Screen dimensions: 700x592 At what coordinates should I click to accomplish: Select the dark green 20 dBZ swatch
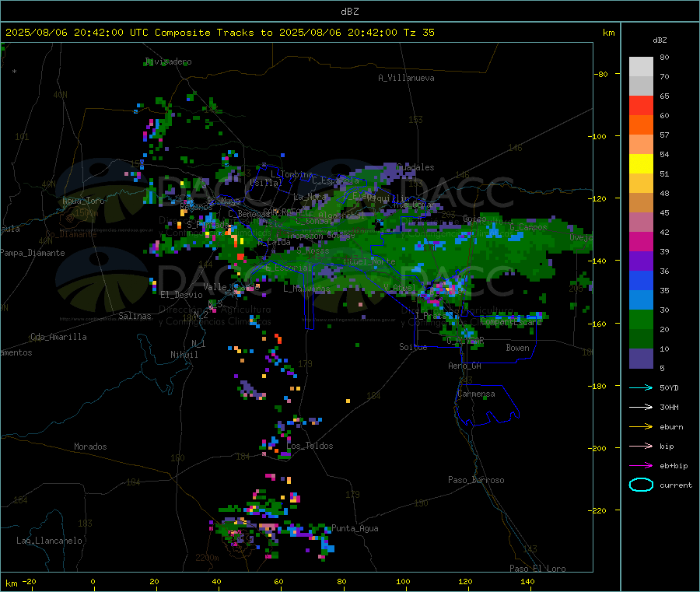[641, 339]
